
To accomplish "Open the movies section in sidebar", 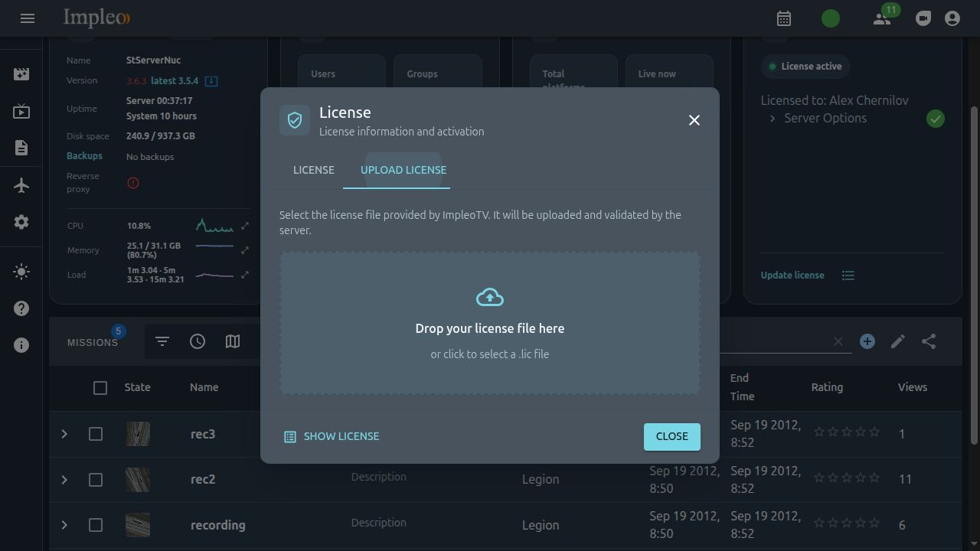I will pyautogui.click(x=21, y=74).
